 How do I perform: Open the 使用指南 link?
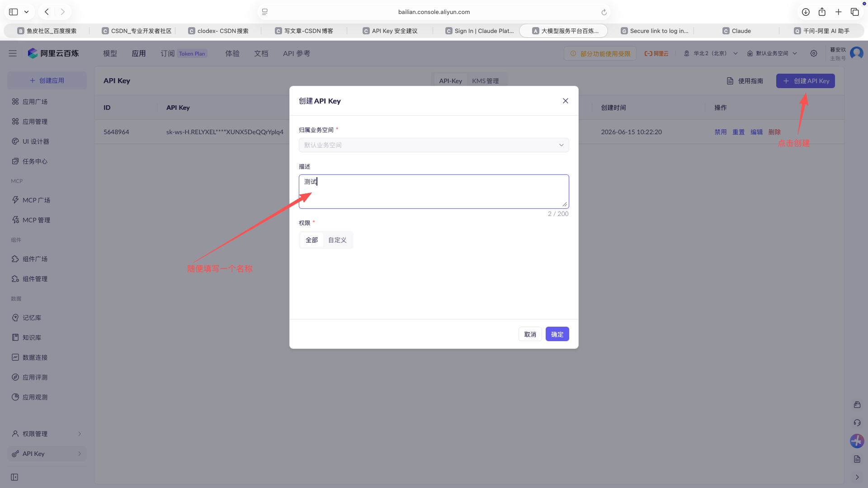745,81
